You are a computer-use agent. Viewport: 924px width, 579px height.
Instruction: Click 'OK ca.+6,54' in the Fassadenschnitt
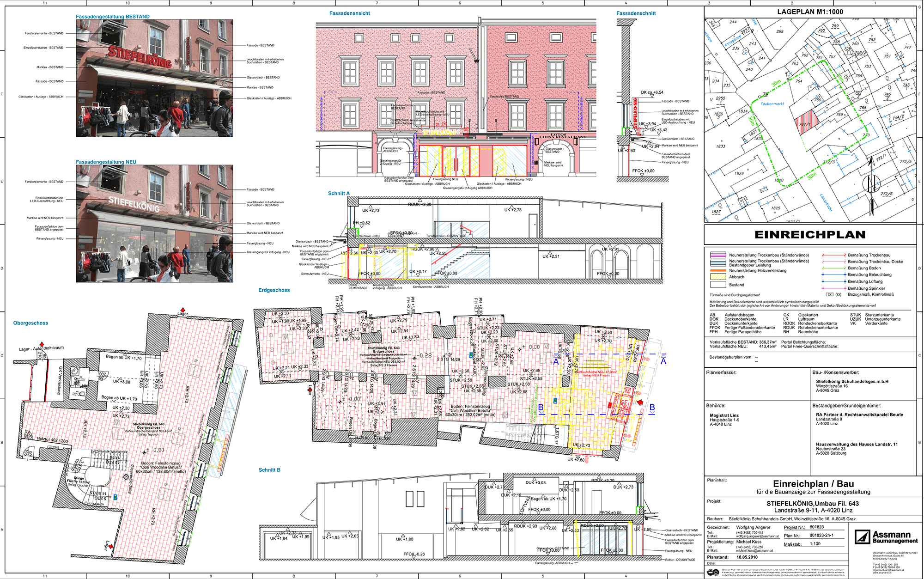(x=651, y=92)
